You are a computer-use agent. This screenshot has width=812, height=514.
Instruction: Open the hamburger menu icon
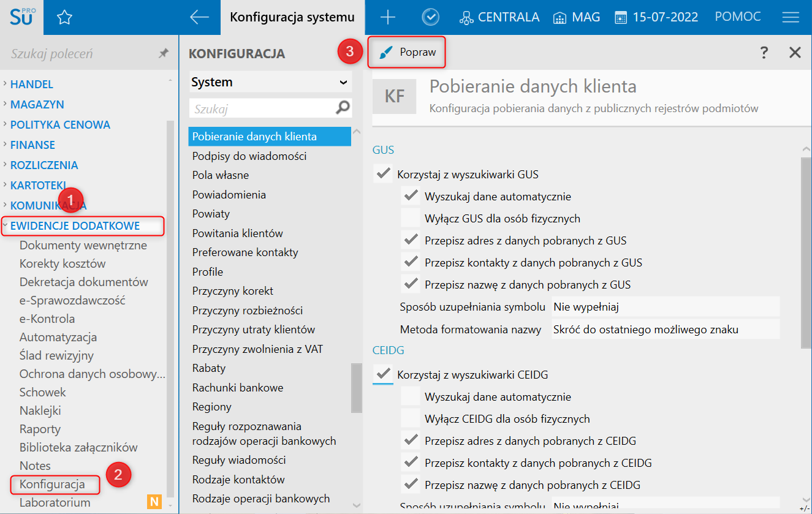(x=791, y=17)
